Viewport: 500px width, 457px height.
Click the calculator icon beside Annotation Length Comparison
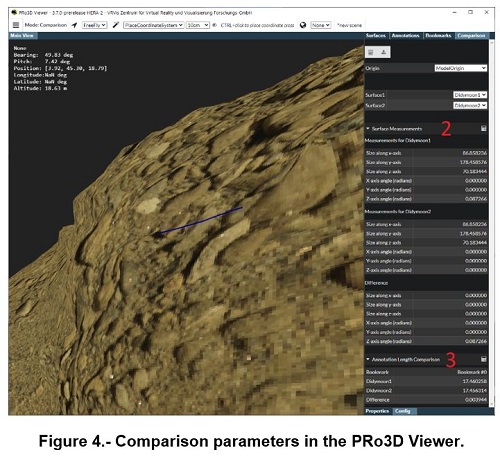point(484,359)
